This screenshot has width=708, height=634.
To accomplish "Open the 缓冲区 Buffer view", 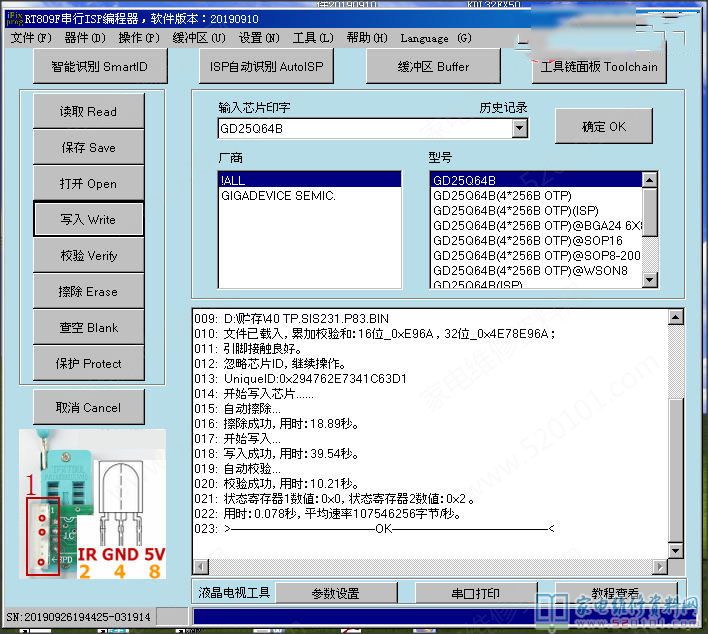I will point(433,67).
